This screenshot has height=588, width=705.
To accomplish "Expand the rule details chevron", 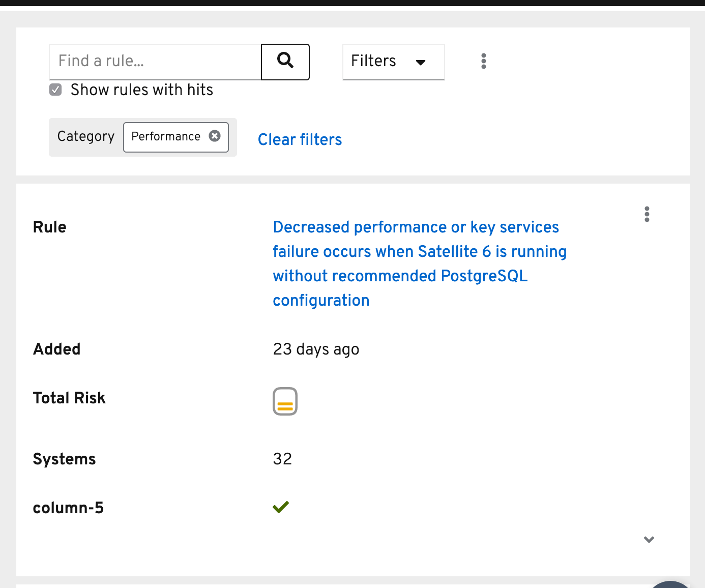I will click(649, 539).
